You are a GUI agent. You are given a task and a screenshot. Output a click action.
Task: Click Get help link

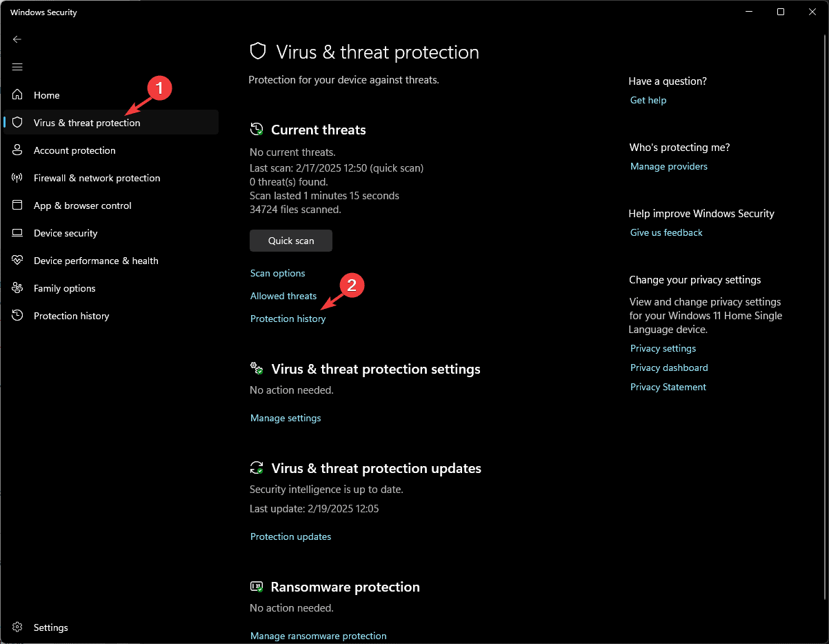[648, 100]
